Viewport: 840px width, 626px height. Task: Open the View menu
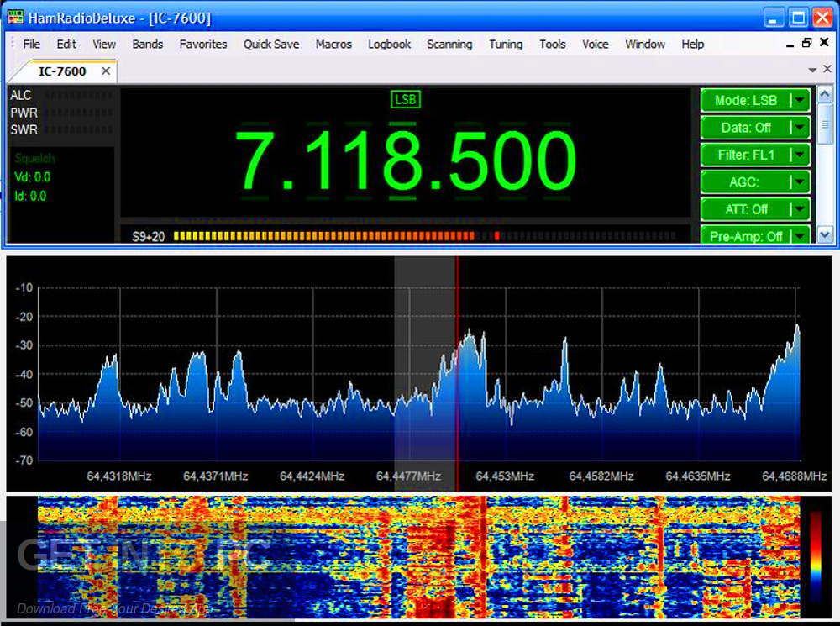coord(104,44)
